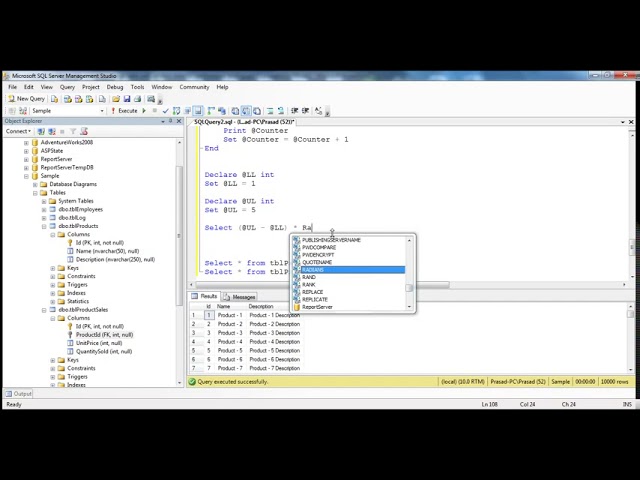The width and height of the screenshot is (640, 480).
Task: Click the Decrease Indent icon
Action: click(x=294, y=111)
